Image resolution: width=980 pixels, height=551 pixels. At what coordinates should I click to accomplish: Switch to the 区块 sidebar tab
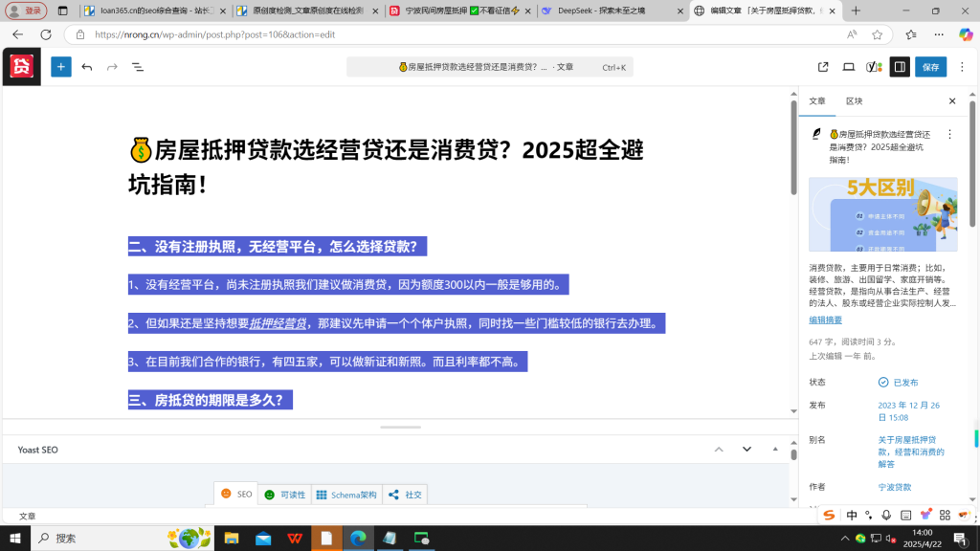(x=854, y=101)
